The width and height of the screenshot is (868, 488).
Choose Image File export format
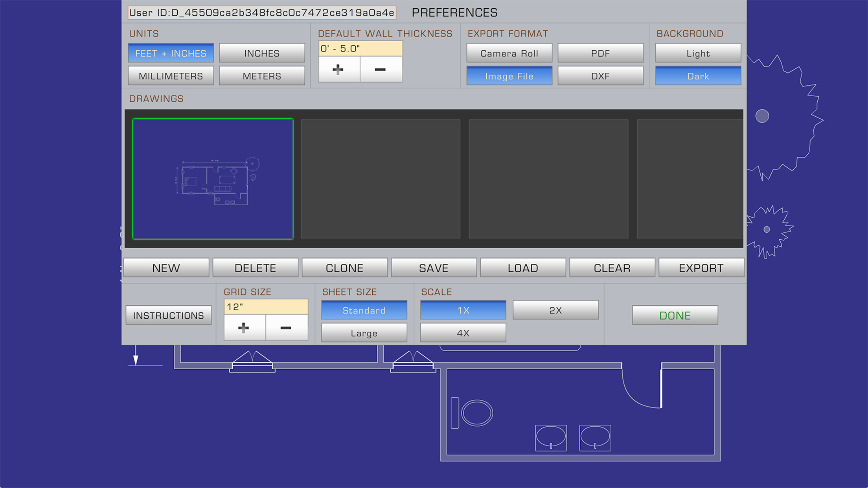pyautogui.click(x=509, y=76)
